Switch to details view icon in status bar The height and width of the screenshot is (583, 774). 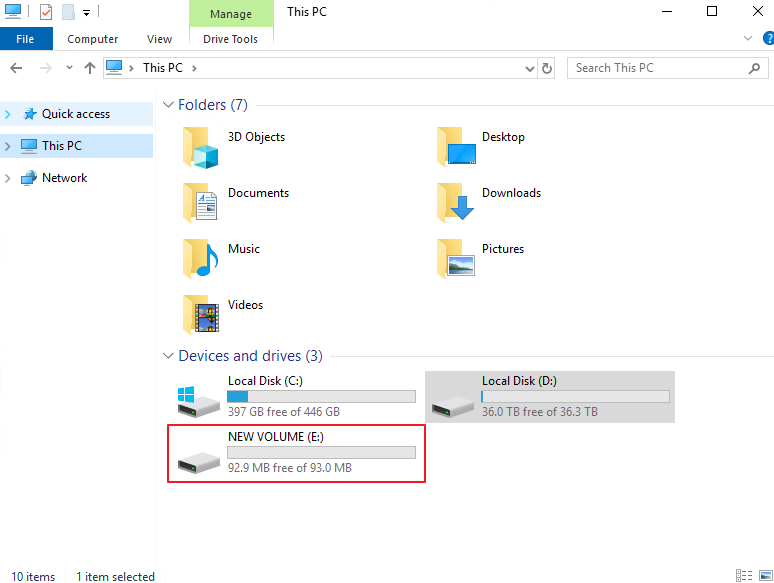click(744, 576)
